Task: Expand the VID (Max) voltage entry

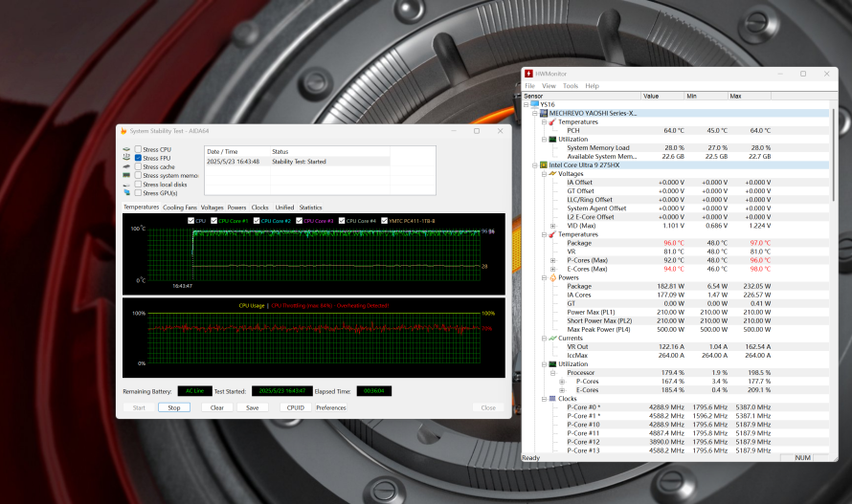Action: point(552,226)
